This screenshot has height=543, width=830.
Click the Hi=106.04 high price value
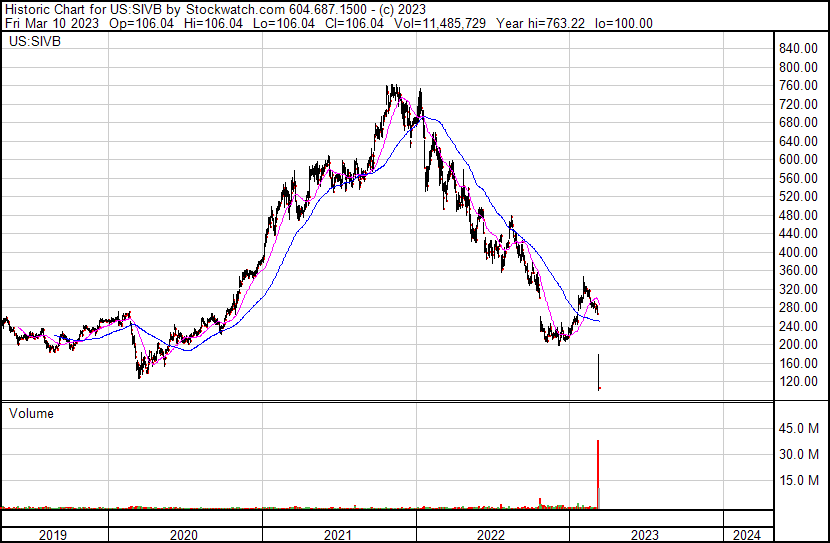pos(213,23)
